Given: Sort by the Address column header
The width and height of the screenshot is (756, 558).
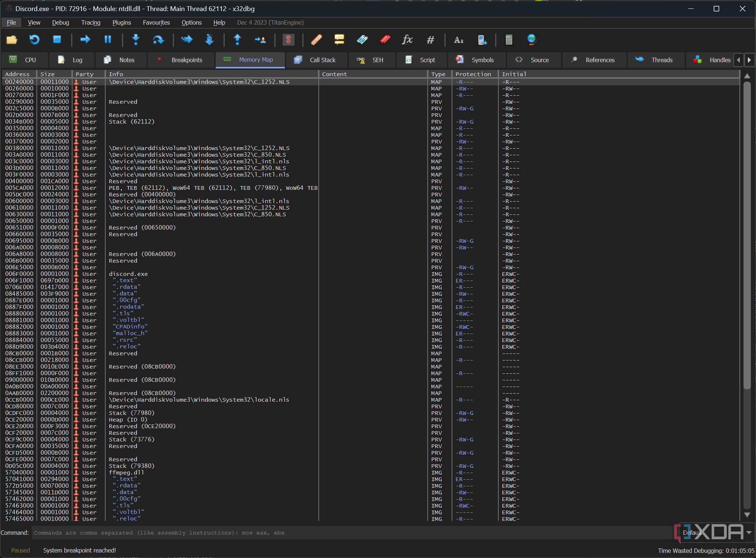Looking at the screenshot, I should coord(20,74).
